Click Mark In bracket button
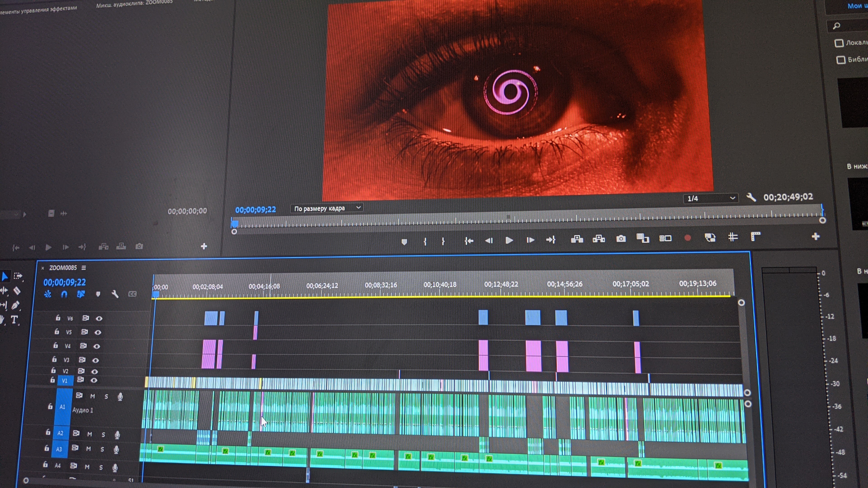868x488 pixels. pyautogui.click(x=425, y=241)
